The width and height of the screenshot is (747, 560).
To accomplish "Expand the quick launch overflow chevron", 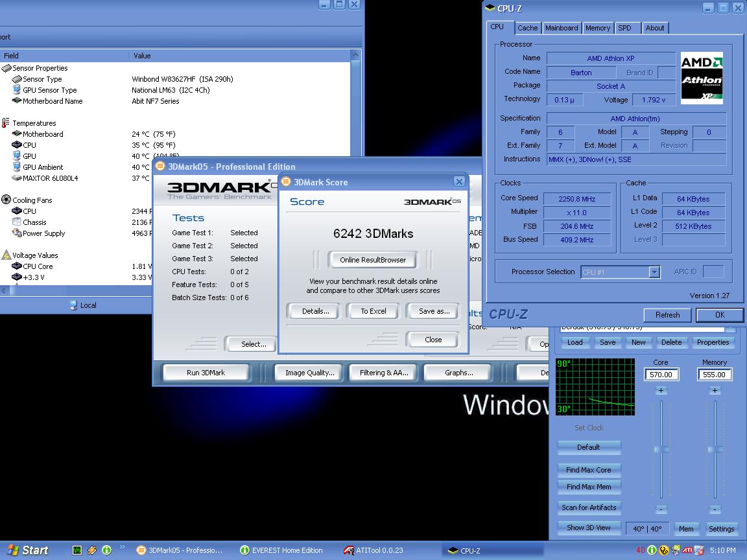I will pos(123,547).
